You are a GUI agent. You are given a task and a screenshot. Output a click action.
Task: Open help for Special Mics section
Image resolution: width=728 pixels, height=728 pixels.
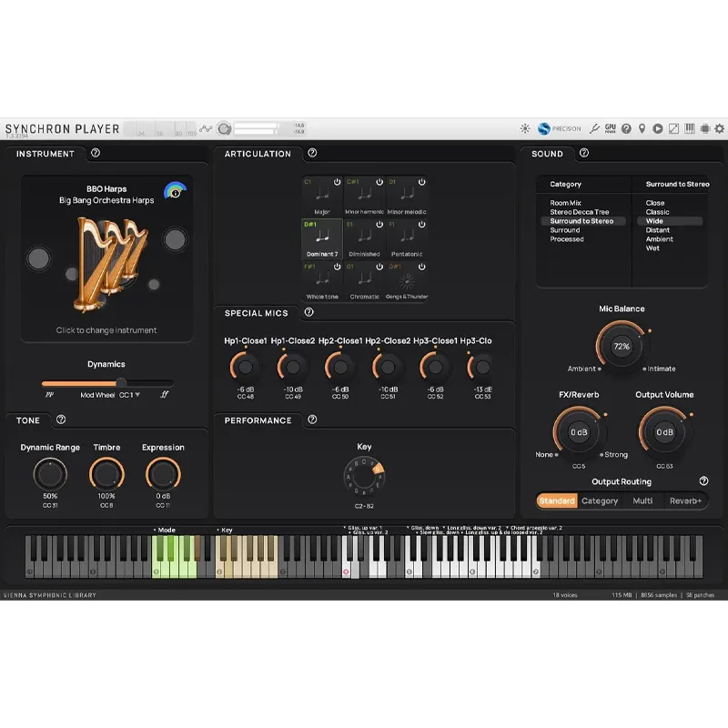click(x=308, y=312)
